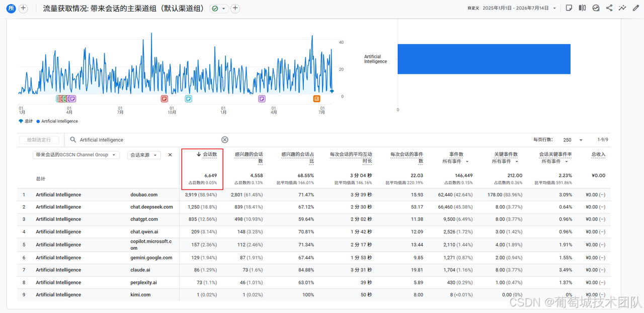Click the compare columns icon in top bar
Image resolution: width=644 pixels, height=313 pixels.
click(x=582, y=8)
